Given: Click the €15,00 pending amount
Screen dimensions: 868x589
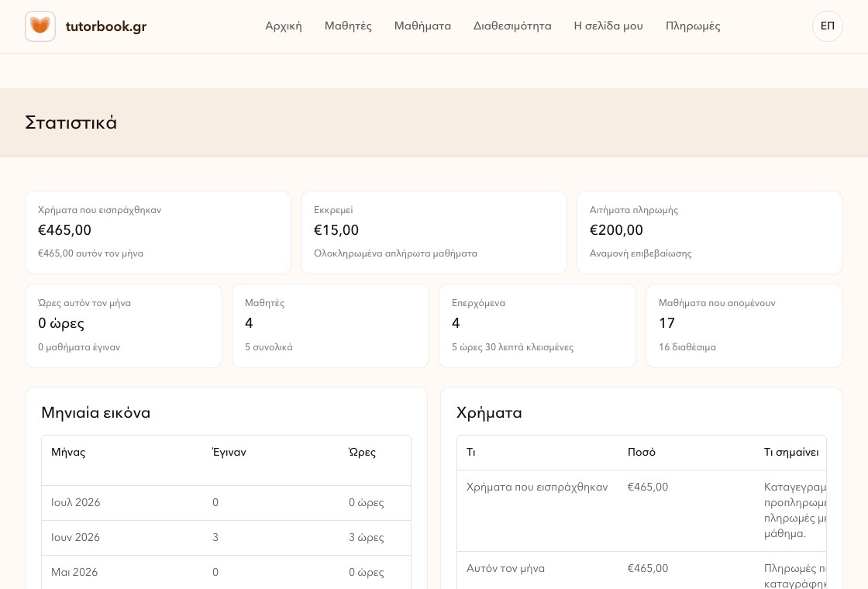Looking at the screenshot, I should coord(336,229).
